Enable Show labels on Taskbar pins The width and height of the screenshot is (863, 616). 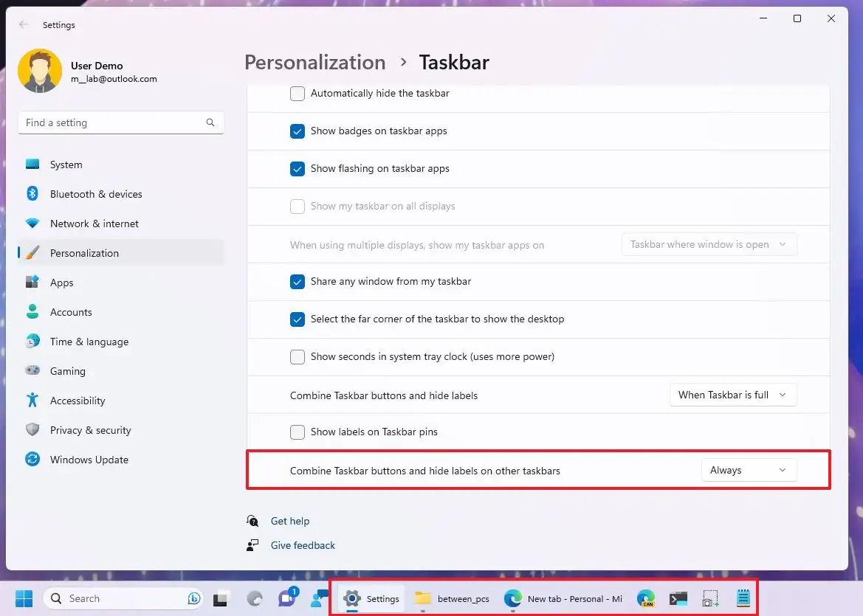(x=297, y=432)
